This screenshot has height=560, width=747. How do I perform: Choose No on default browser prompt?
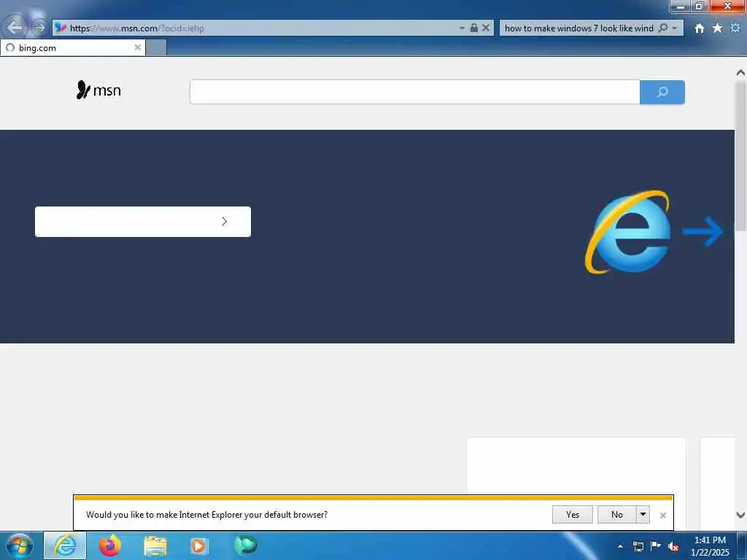617,515
